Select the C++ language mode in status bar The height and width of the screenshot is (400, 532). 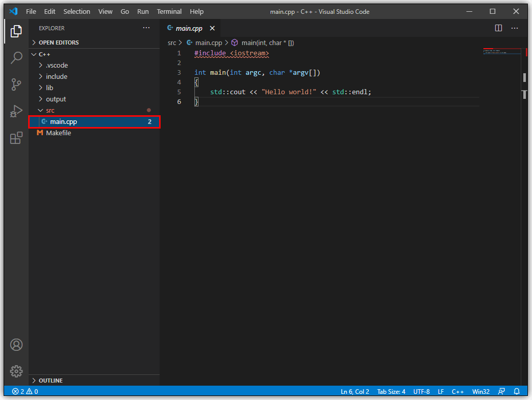click(x=458, y=391)
